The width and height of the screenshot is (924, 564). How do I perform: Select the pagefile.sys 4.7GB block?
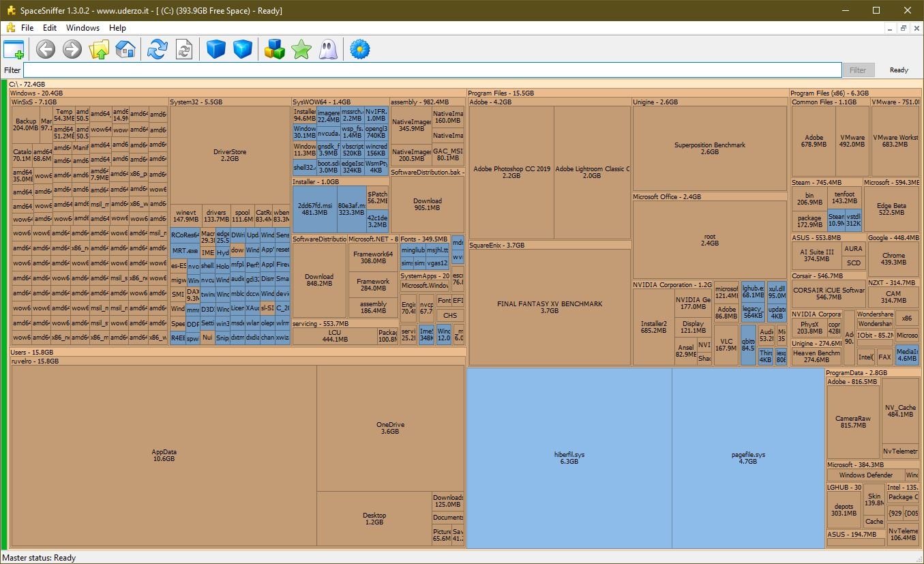click(748, 458)
